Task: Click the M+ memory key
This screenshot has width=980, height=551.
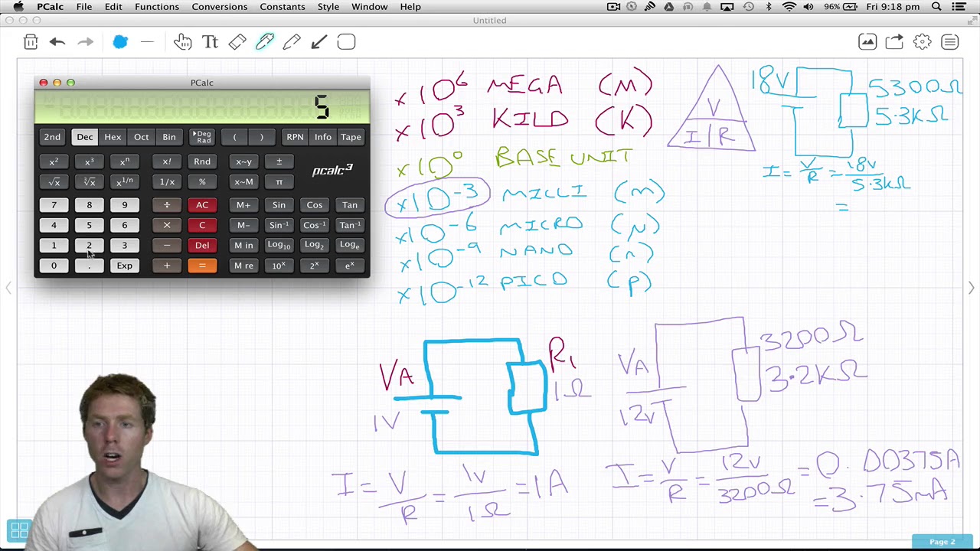Action: pyautogui.click(x=243, y=205)
